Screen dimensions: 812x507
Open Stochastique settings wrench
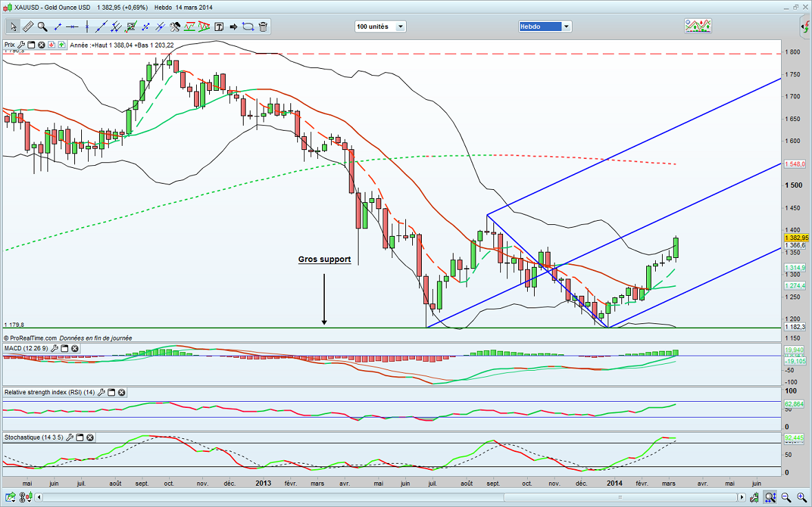click(68, 438)
